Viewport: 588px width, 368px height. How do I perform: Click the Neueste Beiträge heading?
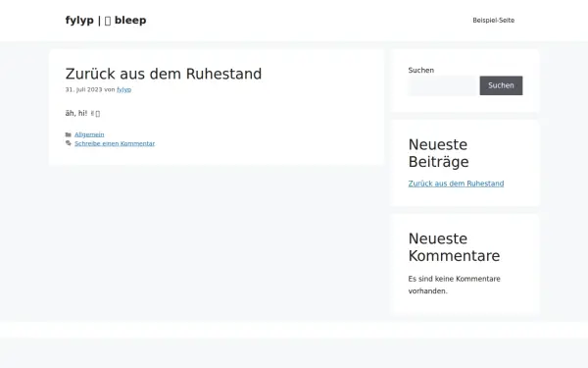point(438,153)
